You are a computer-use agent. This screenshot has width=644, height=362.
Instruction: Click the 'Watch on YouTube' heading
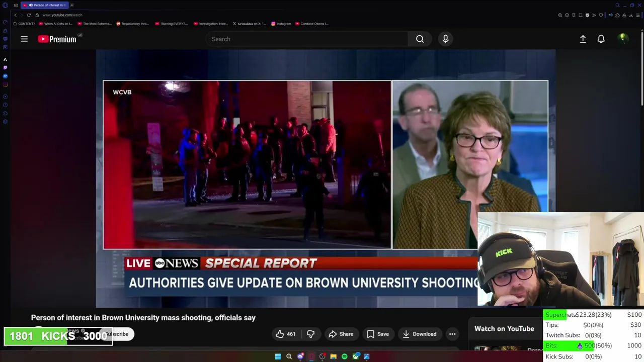tap(504, 329)
